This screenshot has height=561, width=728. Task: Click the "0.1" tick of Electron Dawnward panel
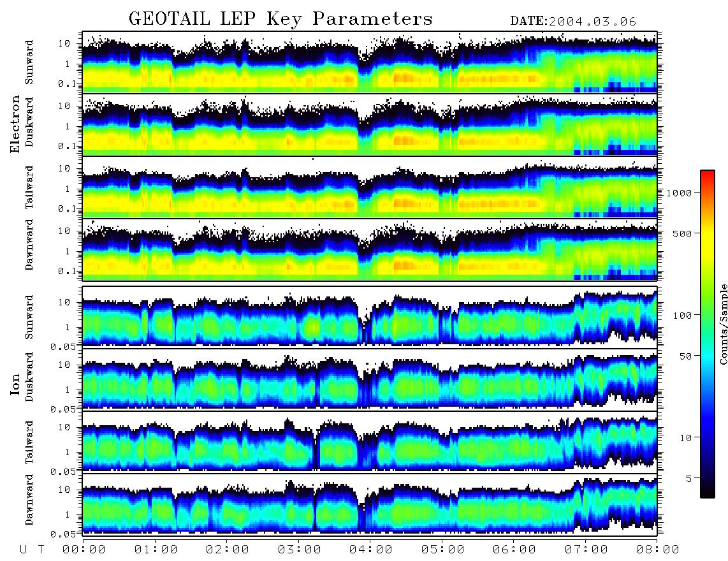coord(68,271)
